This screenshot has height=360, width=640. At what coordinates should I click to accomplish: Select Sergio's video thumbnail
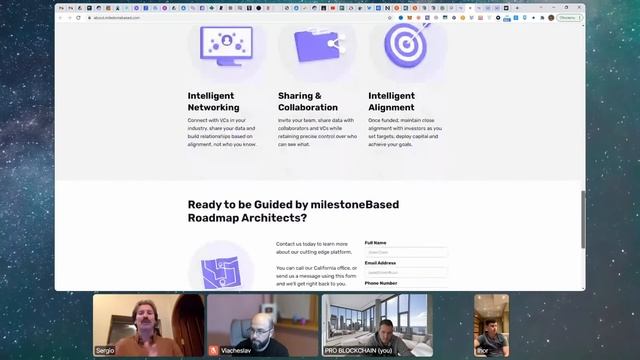[x=149, y=325]
